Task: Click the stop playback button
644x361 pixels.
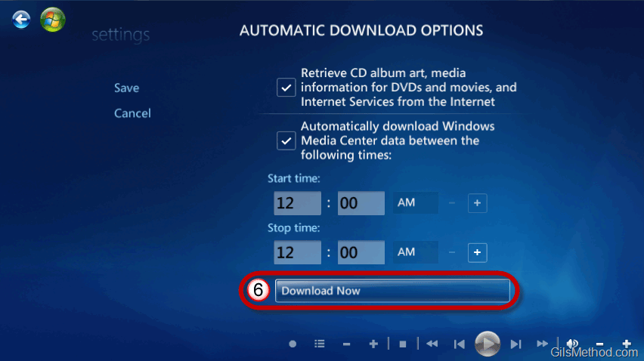Action: 403,344
